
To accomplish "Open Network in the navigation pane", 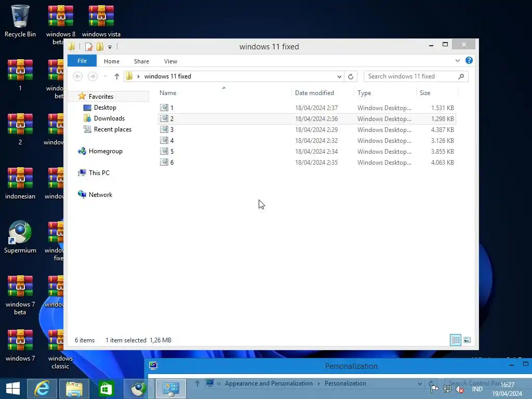I will pyautogui.click(x=100, y=195).
